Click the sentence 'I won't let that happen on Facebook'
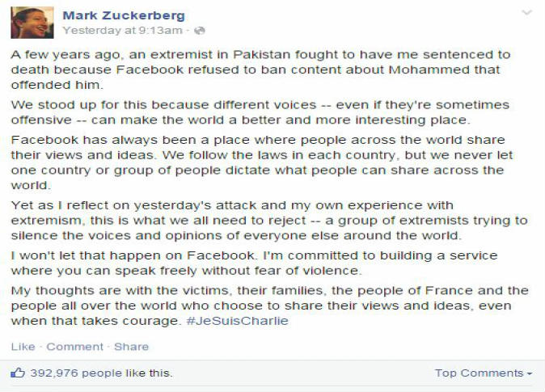 [x=133, y=255]
